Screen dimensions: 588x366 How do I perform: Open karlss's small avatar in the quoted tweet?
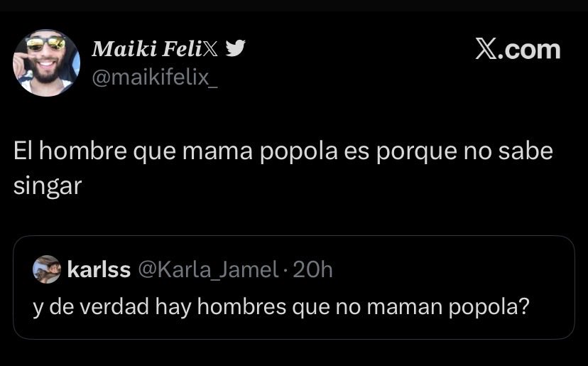pyautogui.click(x=47, y=269)
